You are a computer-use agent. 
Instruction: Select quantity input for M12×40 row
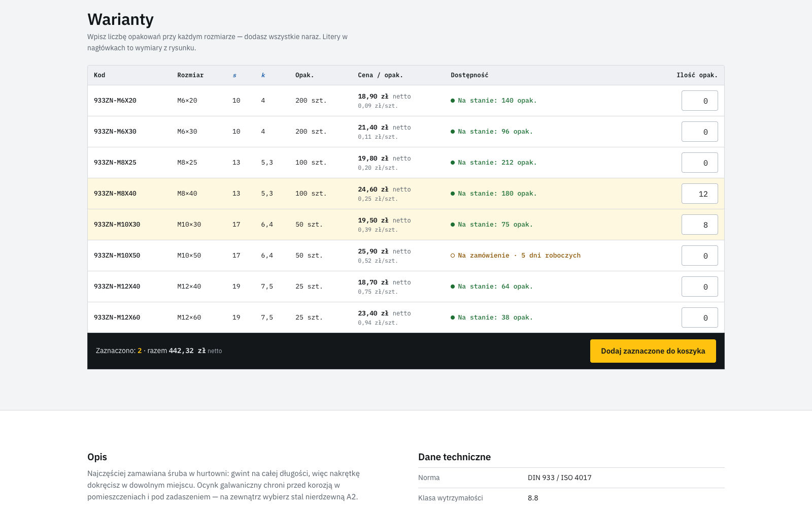pos(699,287)
